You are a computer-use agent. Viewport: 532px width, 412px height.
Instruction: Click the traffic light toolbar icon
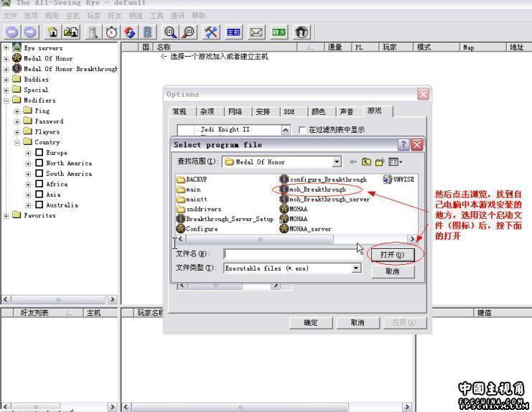[x=148, y=32]
